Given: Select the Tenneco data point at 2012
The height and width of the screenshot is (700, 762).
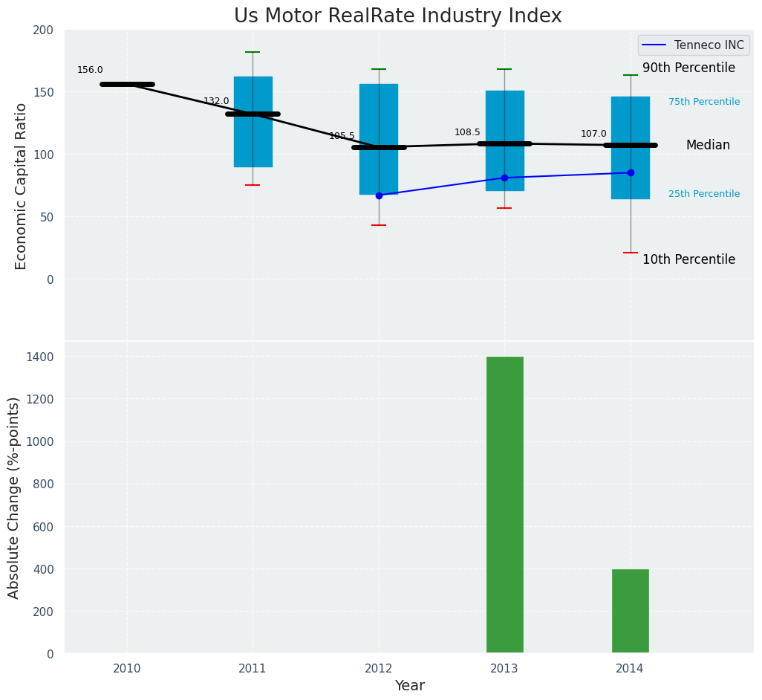Looking at the screenshot, I should point(379,195).
